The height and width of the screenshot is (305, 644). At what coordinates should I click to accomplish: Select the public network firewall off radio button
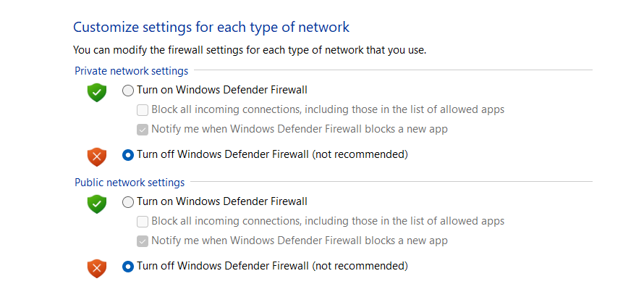[128, 266]
